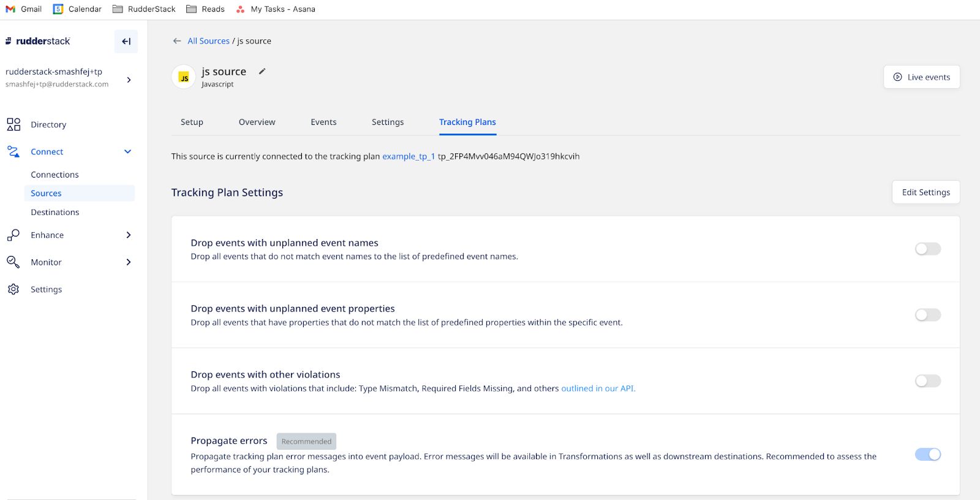The height and width of the screenshot is (500, 980).
Task: Click the yellow JS source icon
Action: point(184,77)
